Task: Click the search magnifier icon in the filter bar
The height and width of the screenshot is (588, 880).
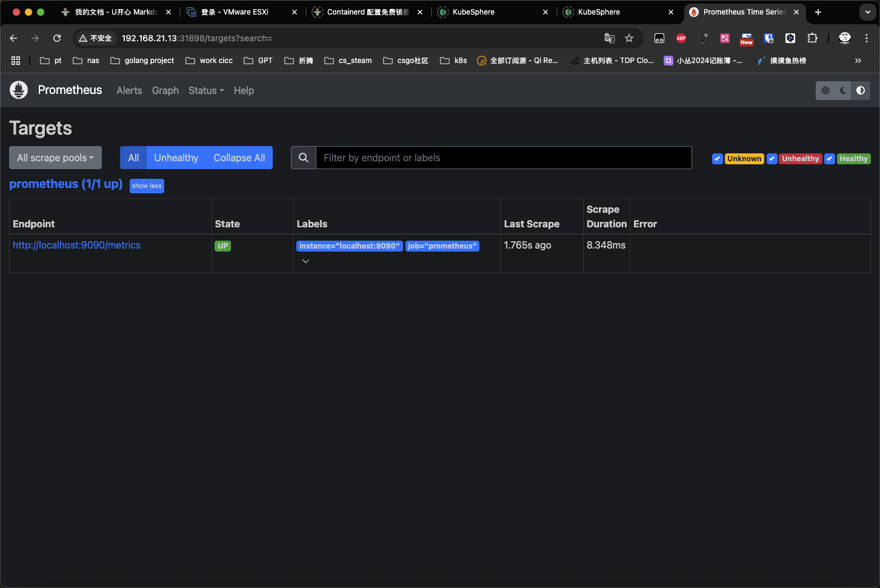Action: coord(303,158)
